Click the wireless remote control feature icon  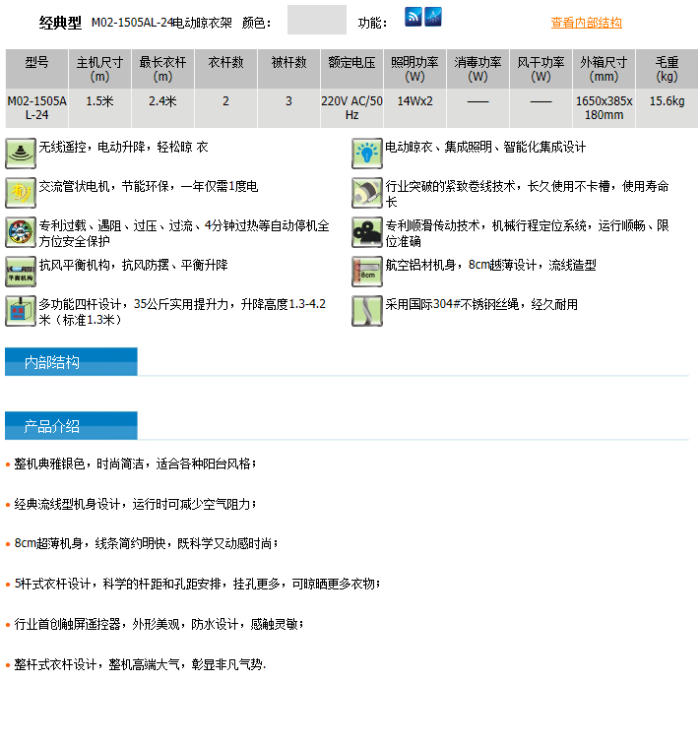21,154
